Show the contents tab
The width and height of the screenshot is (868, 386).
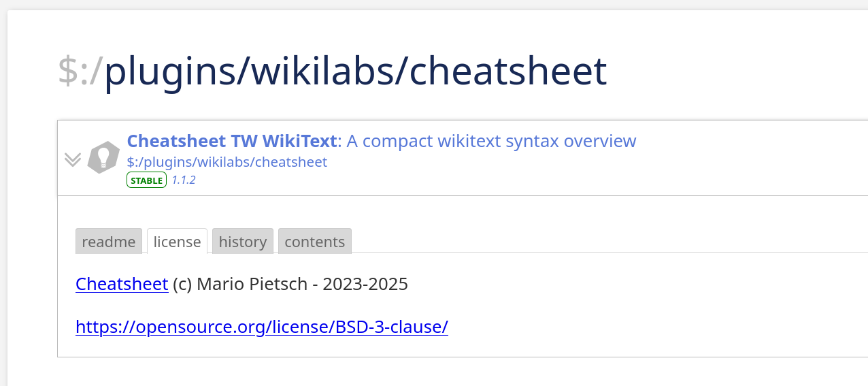click(315, 242)
